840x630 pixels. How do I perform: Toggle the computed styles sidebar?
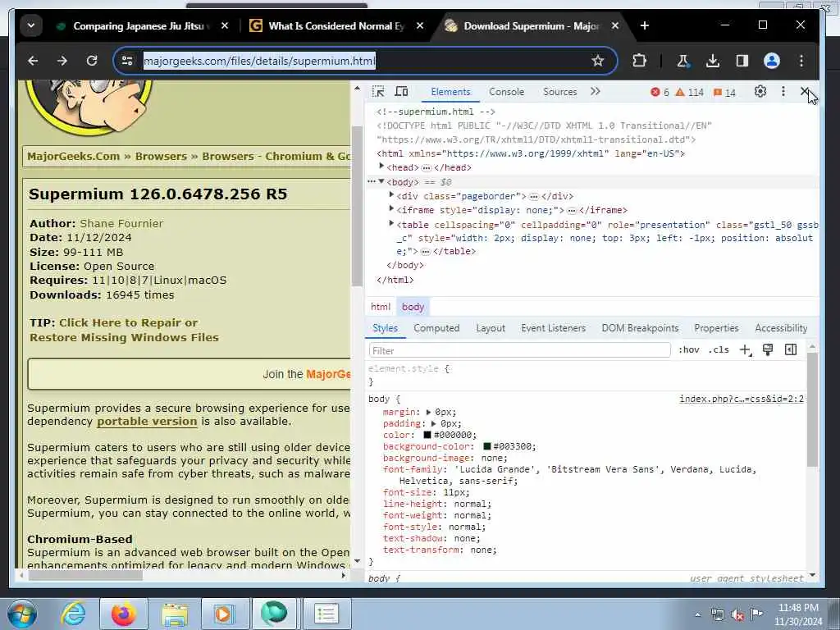point(791,349)
